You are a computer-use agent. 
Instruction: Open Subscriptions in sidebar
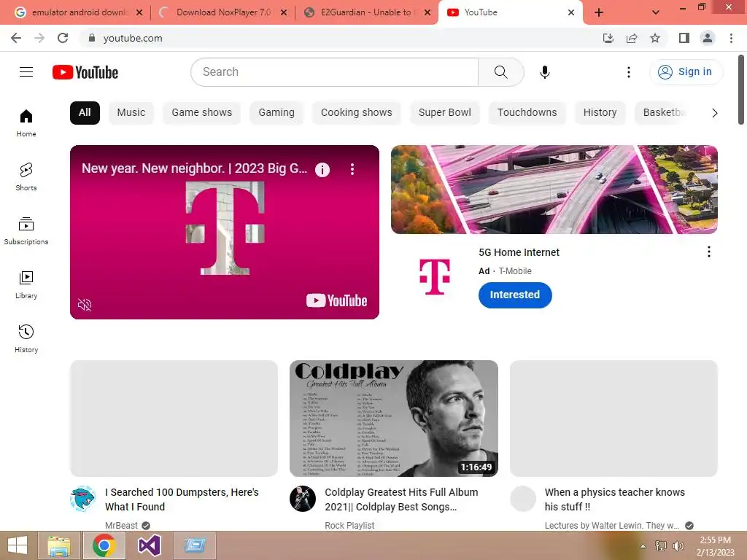(x=26, y=230)
